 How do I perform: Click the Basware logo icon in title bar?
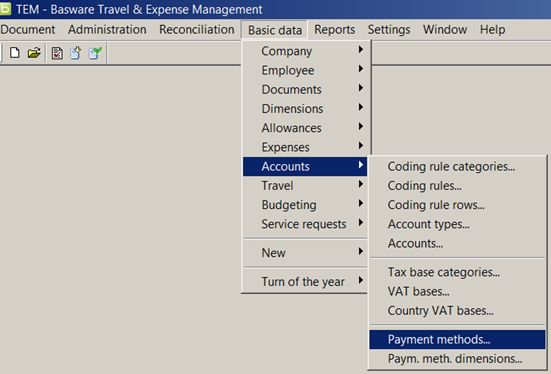coord(5,9)
